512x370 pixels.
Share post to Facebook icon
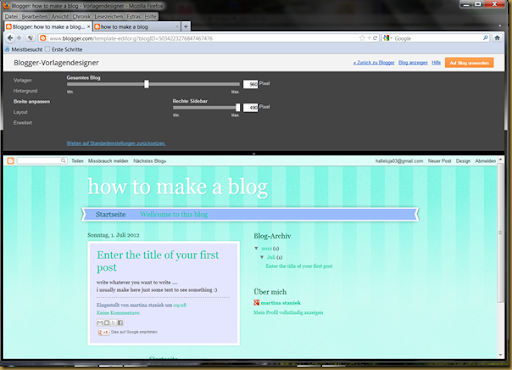(120, 323)
